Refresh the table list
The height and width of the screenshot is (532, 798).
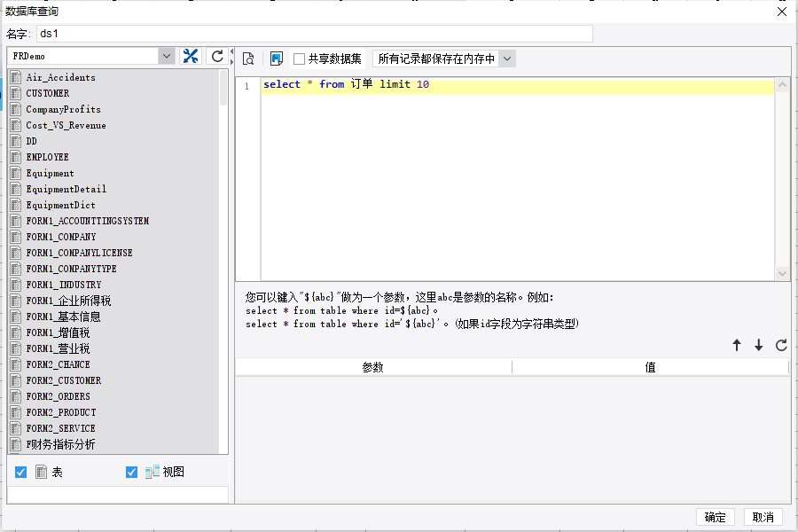(217, 56)
